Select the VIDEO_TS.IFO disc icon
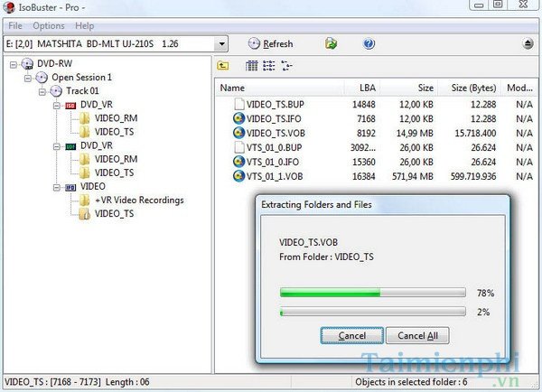This screenshot has height=392, width=542. coord(238,118)
